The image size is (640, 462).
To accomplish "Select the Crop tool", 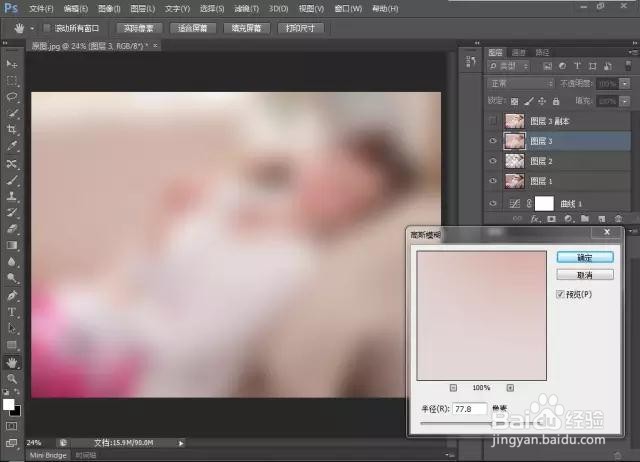I will click(12, 129).
